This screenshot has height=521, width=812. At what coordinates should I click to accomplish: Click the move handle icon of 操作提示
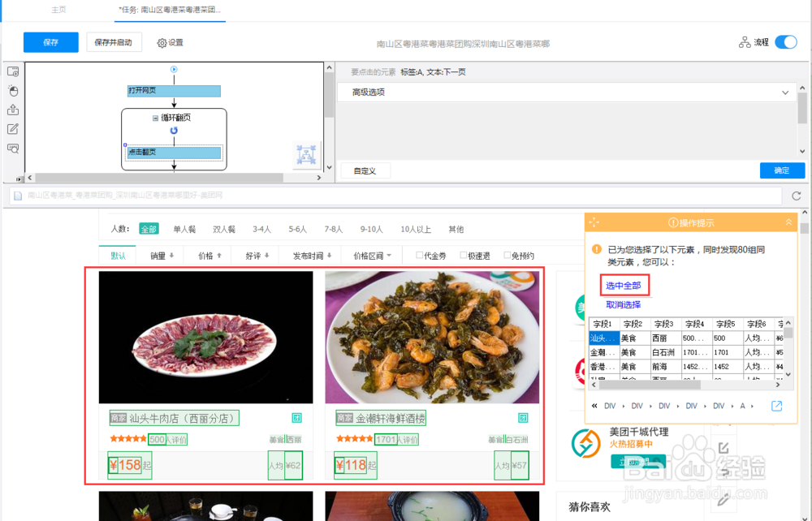point(594,222)
